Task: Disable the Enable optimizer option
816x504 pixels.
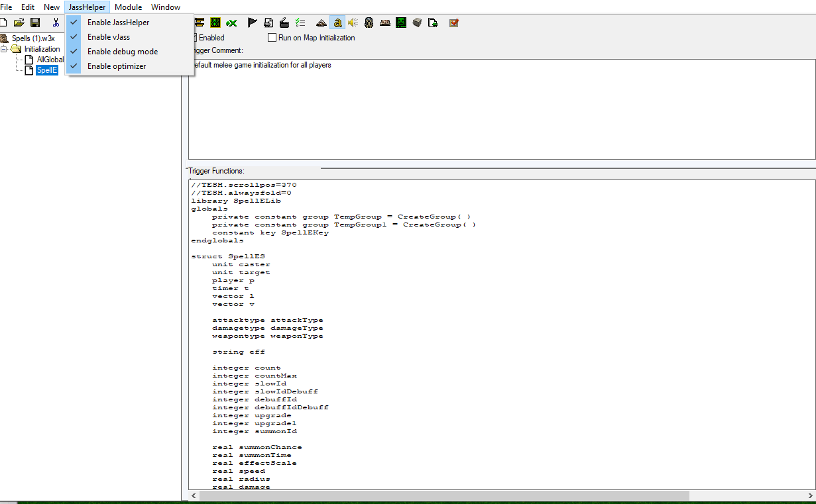Action: pyautogui.click(x=117, y=66)
